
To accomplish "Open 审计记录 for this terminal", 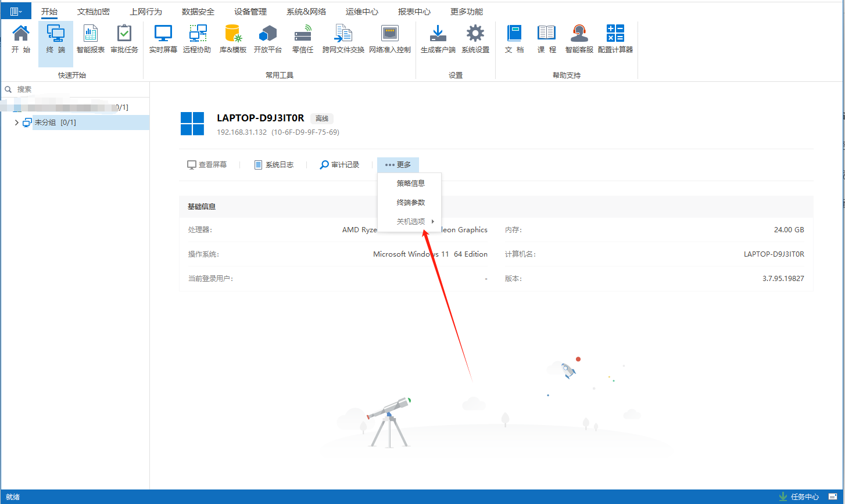I will [x=340, y=165].
